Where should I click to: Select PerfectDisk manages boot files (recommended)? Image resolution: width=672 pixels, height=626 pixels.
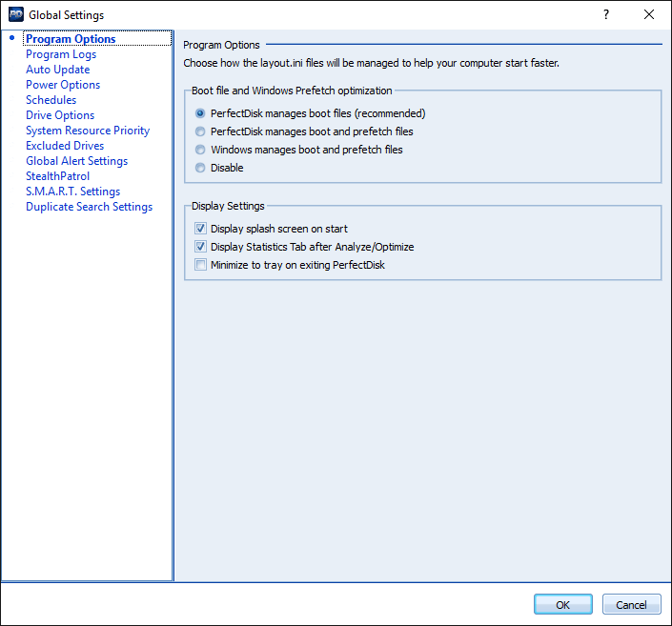(x=200, y=113)
